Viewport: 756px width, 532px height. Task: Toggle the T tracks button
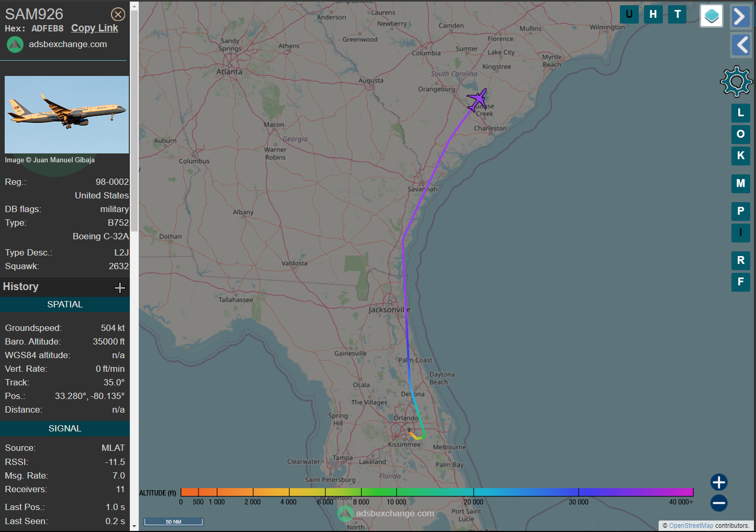(677, 14)
